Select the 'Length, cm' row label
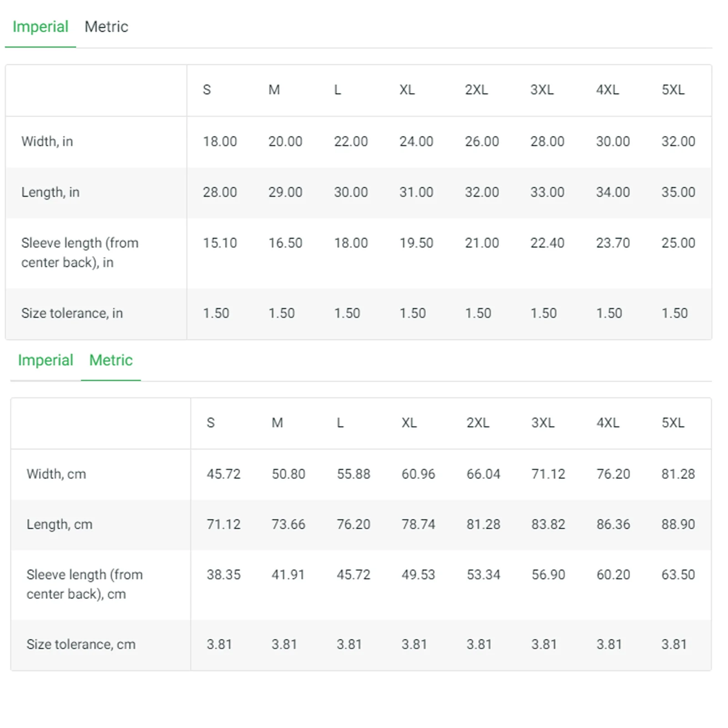Screen dimensions: 728x728 [x=60, y=524]
